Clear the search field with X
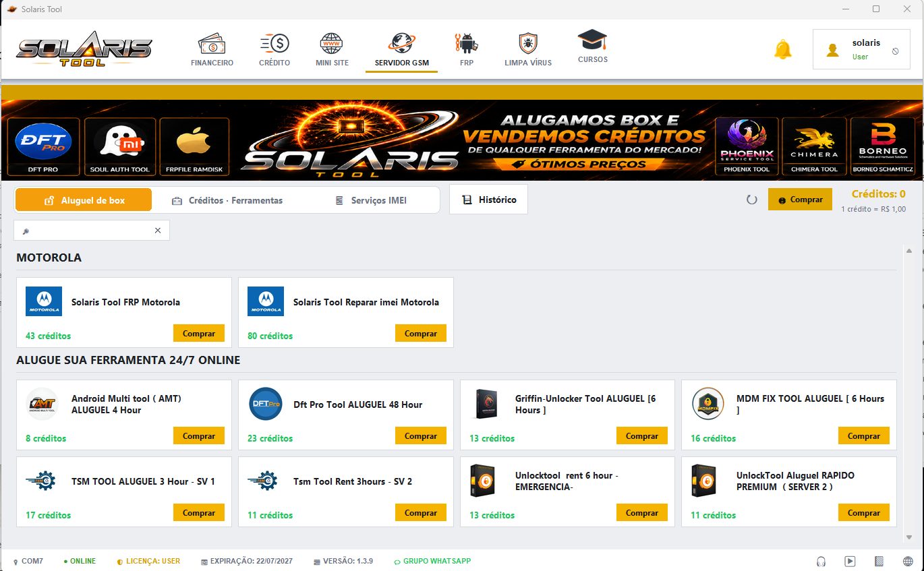The height and width of the screenshot is (571, 924). coord(158,231)
